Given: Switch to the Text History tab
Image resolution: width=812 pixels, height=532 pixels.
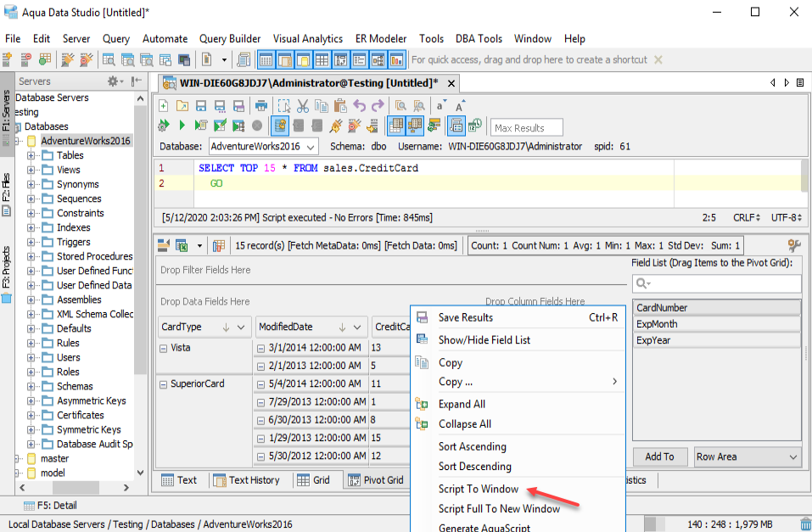Looking at the screenshot, I should coord(246,480).
